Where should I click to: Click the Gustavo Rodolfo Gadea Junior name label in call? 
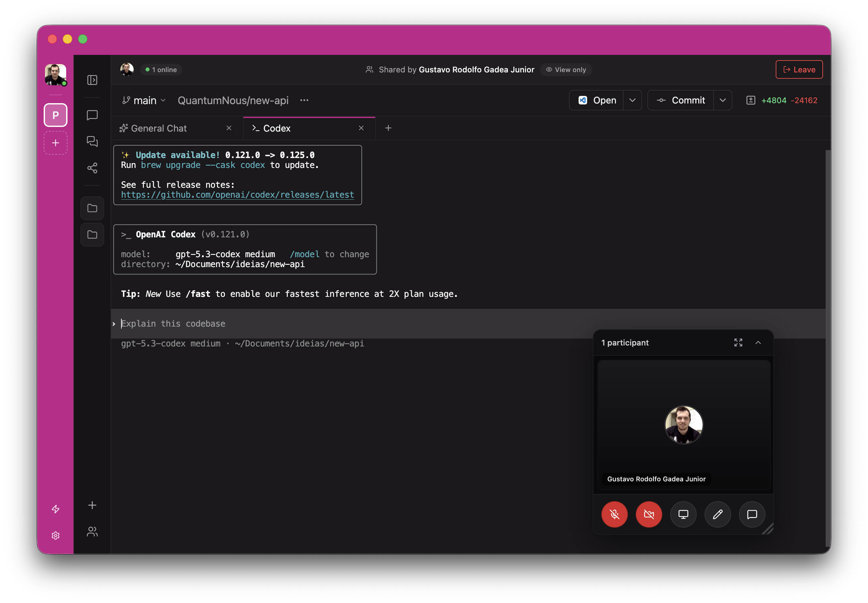tap(656, 479)
